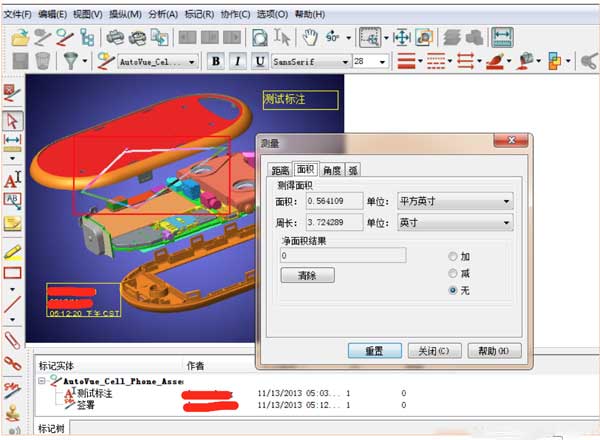The image size is (600, 440).
Task: Click the print preview icon
Action: tap(137, 37)
